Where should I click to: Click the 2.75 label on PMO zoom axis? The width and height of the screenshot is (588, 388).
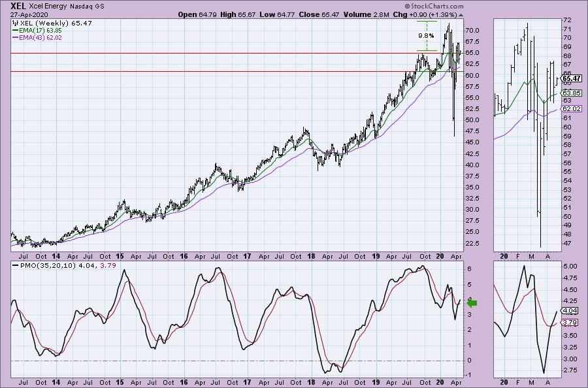tap(570, 370)
